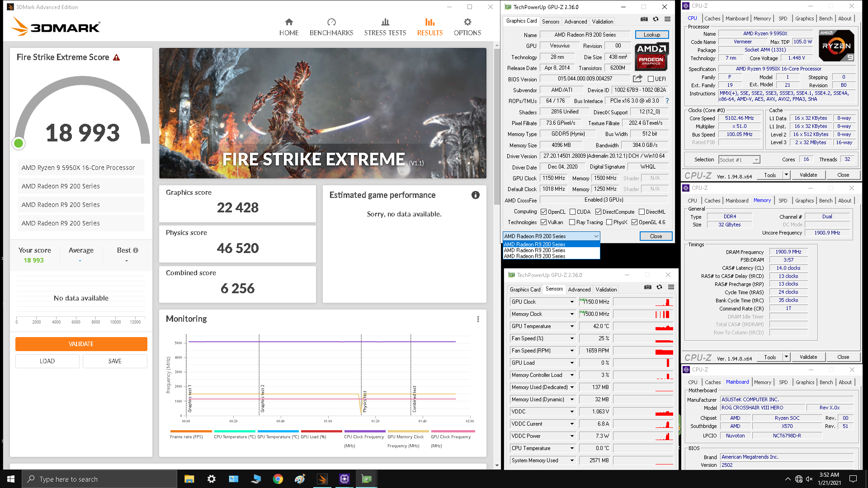Viewport: 868px width, 488px height.
Task: Expand GPU Temperature sensor dropdown
Action: [572, 326]
